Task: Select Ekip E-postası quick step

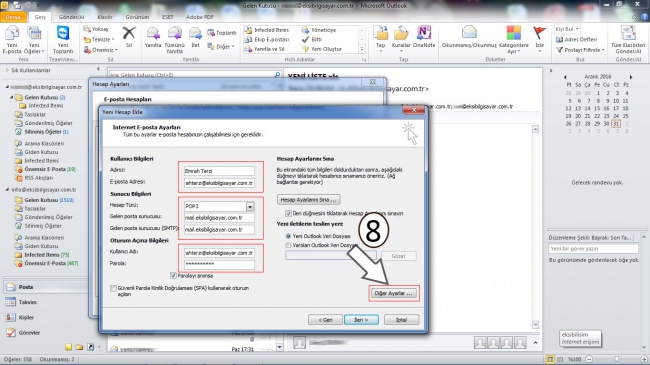Action: point(267,39)
